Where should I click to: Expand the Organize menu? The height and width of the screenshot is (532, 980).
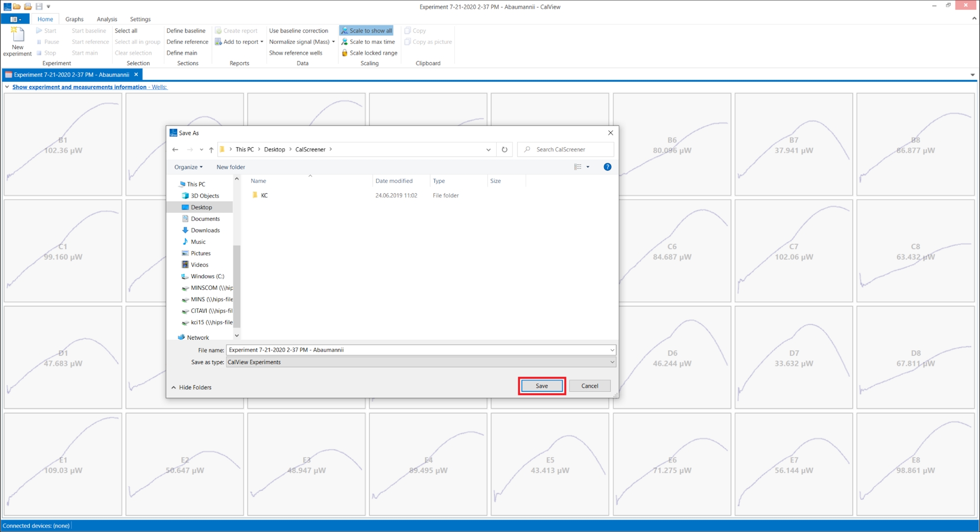click(188, 167)
